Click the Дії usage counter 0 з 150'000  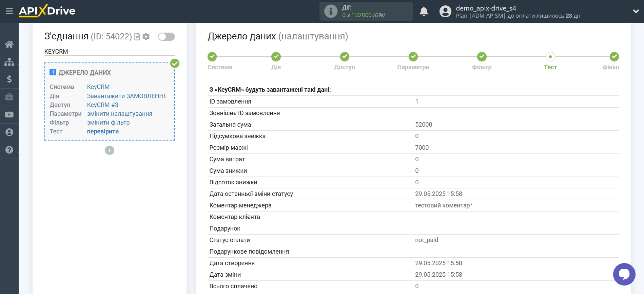point(363,15)
